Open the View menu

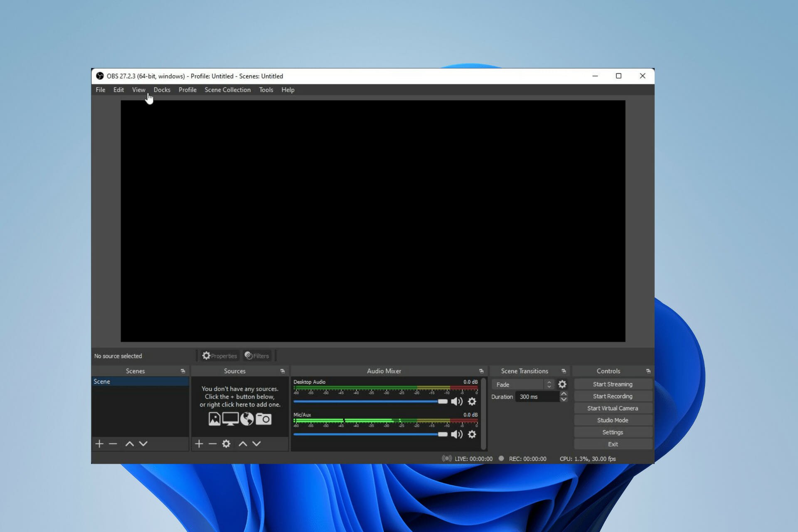pyautogui.click(x=138, y=90)
